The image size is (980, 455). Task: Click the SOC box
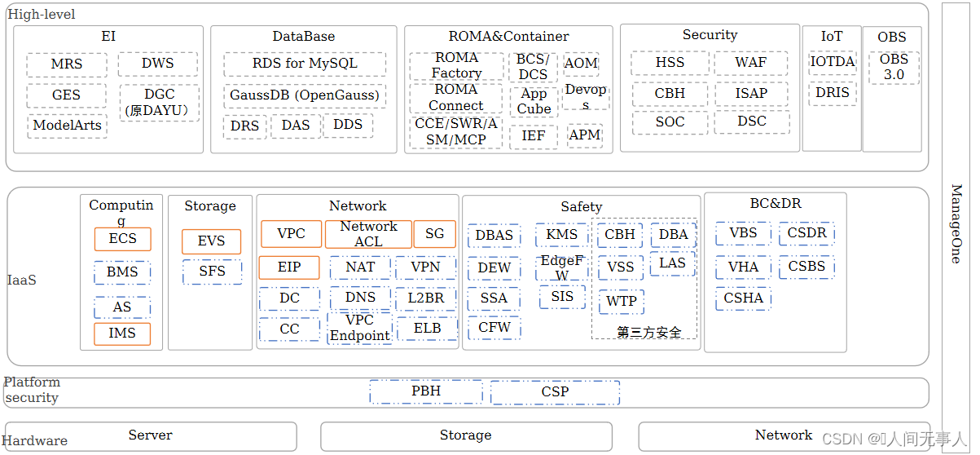point(670,122)
